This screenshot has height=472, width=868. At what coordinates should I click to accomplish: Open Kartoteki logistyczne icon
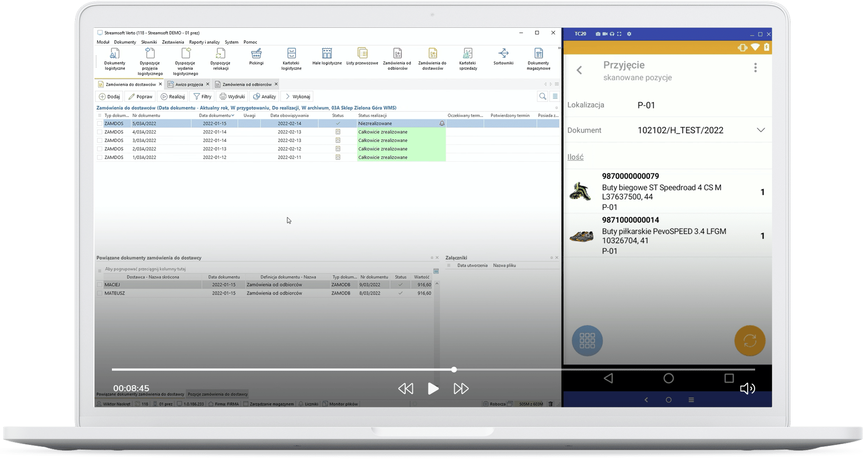click(291, 59)
